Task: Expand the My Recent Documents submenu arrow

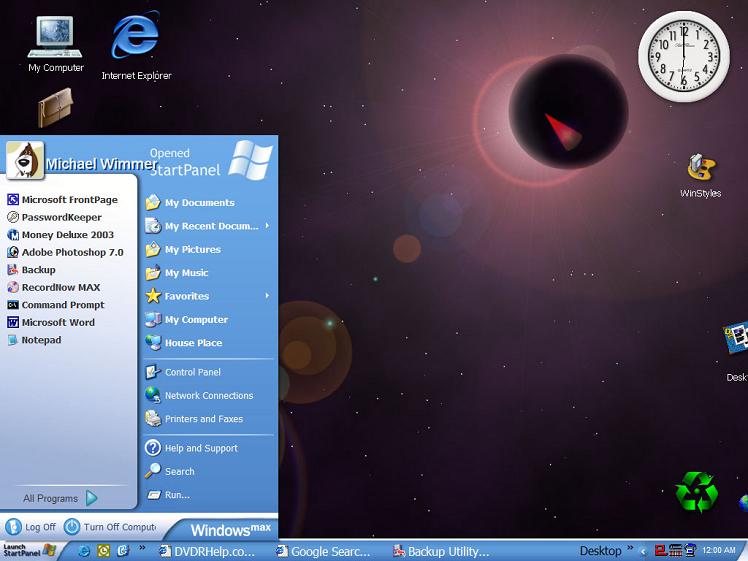Action: tap(267, 225)
